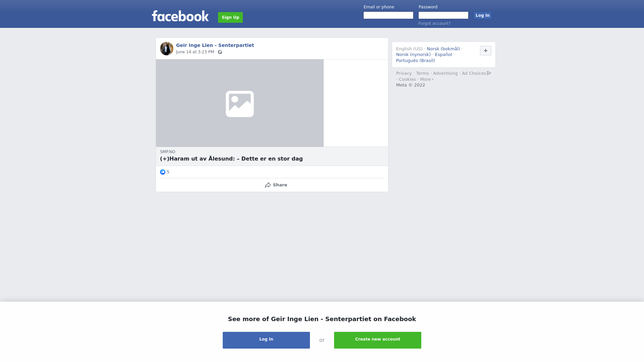Switch language to Norsk (bokmål)
644x362 pixels.
443,49
